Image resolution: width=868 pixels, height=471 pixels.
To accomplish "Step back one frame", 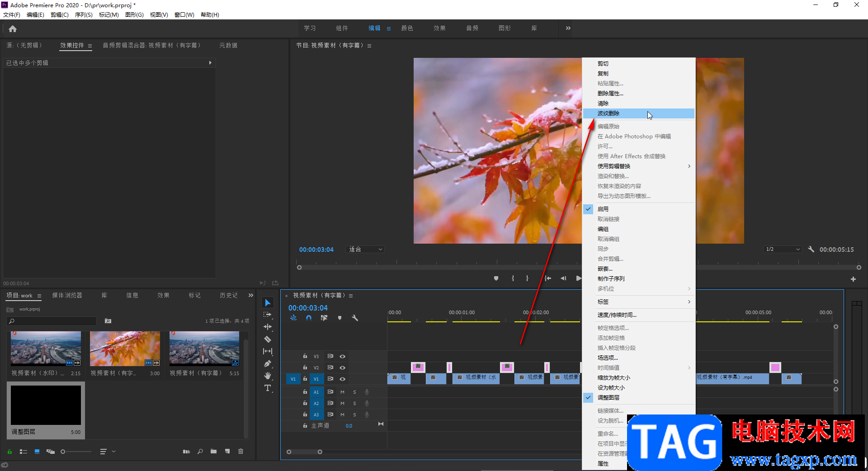I will pyautogui.click(x=563, y=278).
